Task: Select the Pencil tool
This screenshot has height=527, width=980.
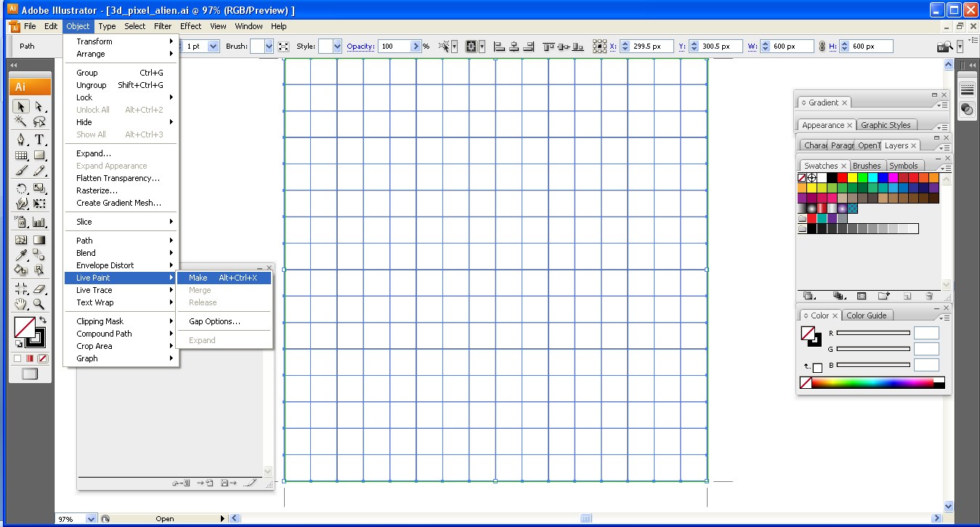Action: pos(39,172)
